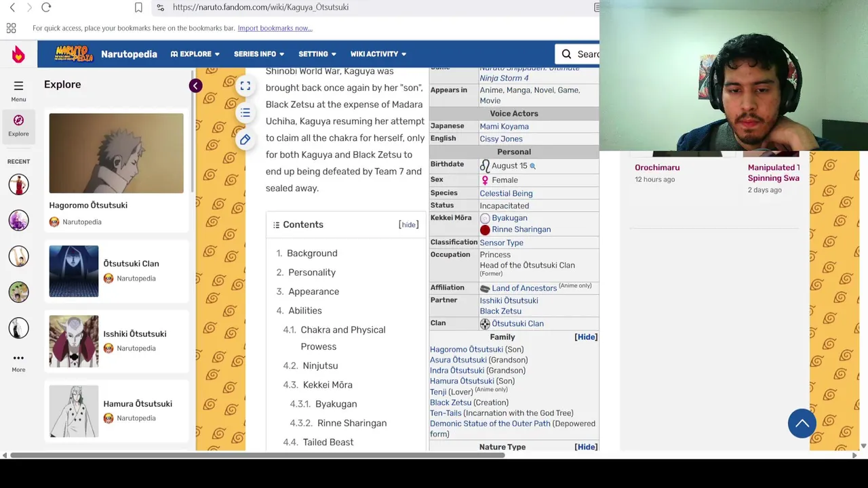Viewport: 868px width, 488px height.
Task: Click the search magnifier icon
Action: coord(567,54)
